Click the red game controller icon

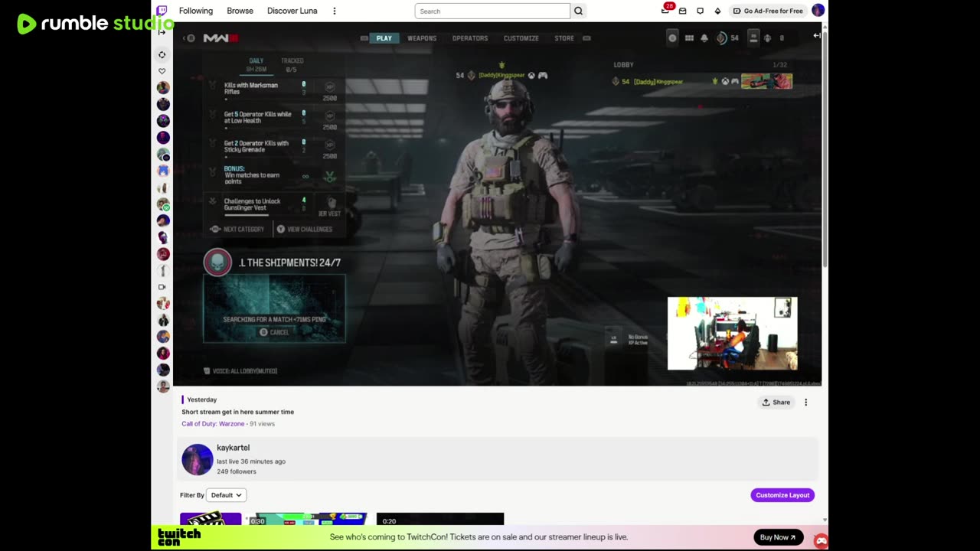point(821,540)
